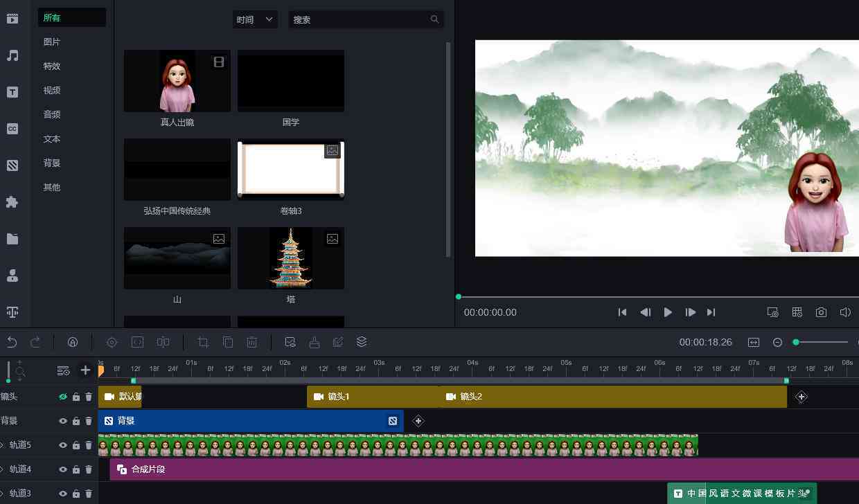The height and width of the screenshot is (504, 859).
Task: Select the 背景 category in sidebar
Action: coord(52,163)
